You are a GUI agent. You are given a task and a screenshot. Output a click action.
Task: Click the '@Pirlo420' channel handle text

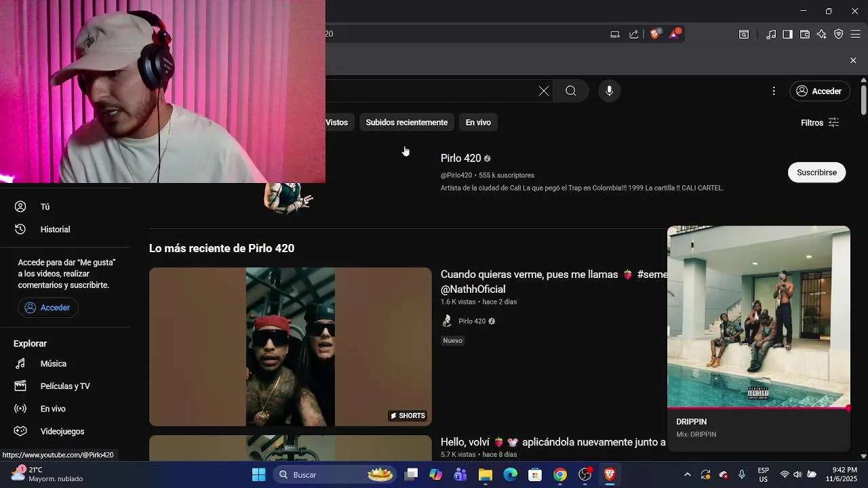(456, 176)
